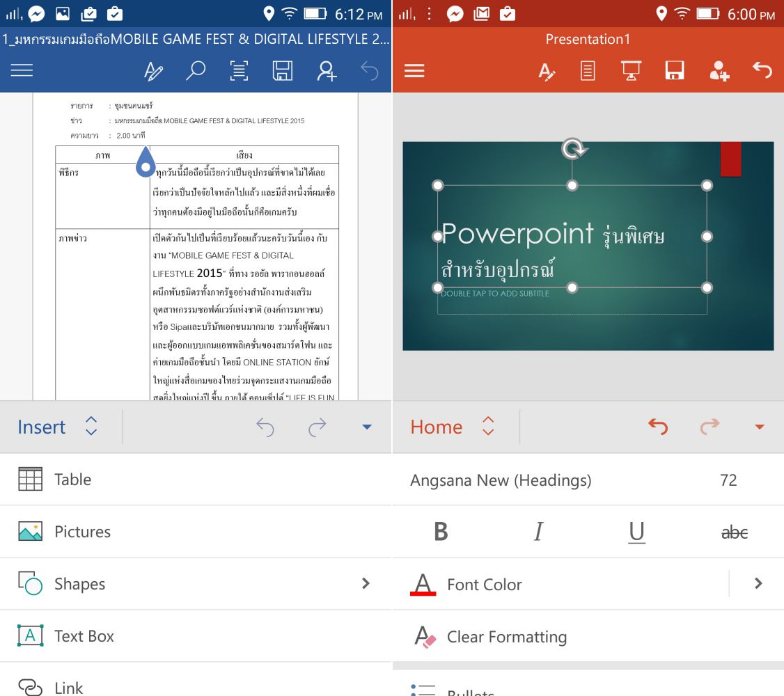Tap Presentation1 title
This screenshot has height=696, width=784.
coord(588,39)
